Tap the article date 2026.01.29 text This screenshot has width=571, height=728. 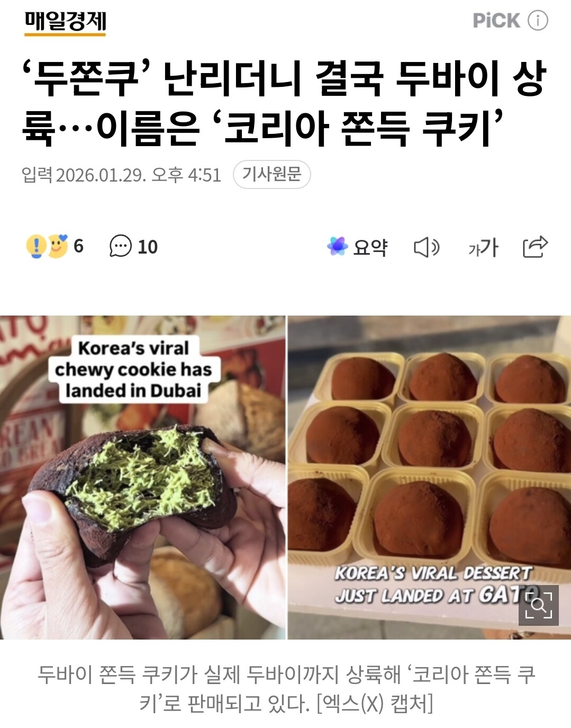(x=100, y=175)
